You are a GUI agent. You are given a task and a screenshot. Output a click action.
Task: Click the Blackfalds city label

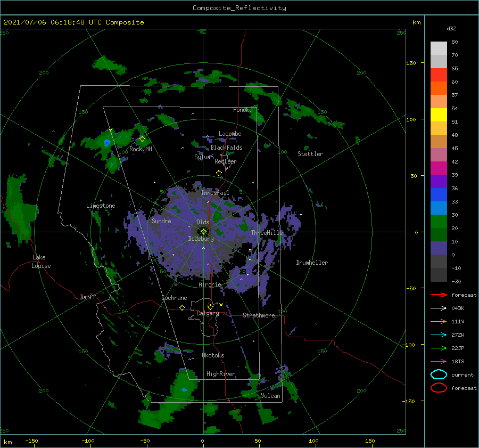(x=226, y=148)
